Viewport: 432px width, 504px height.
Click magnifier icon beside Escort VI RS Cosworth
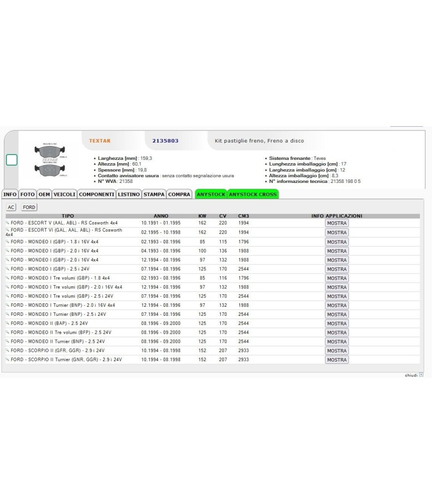(x=7, y=230)
